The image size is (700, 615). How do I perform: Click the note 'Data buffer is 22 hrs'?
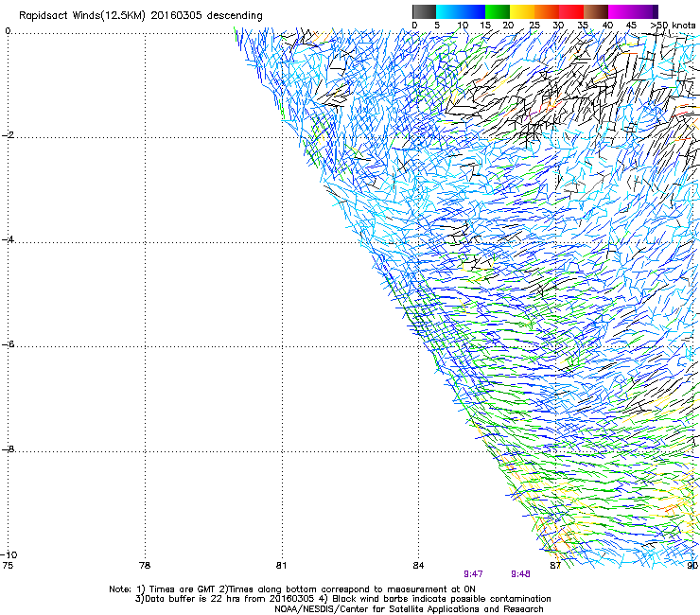[x=194, y=599]
